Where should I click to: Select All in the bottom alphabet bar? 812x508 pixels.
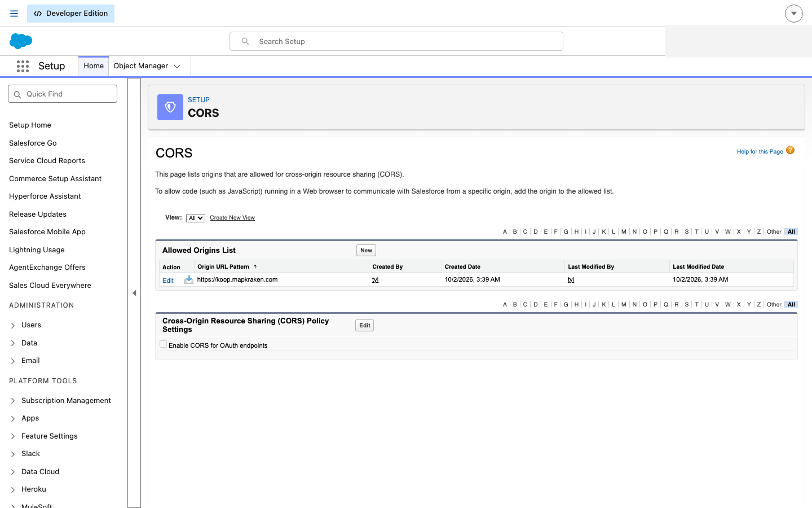point(792,305)
